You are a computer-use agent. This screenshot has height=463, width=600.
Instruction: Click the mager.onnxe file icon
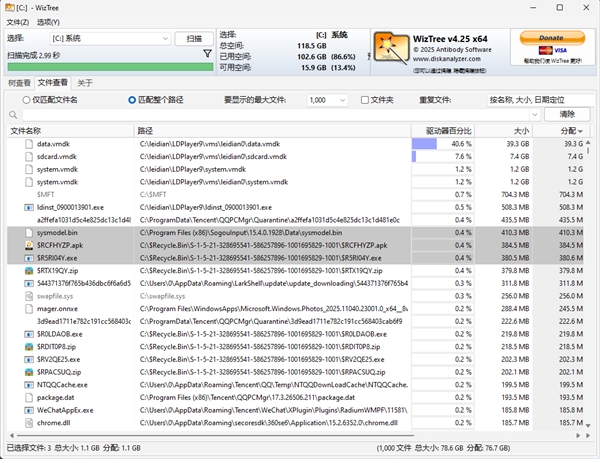[x=29, y=308]
